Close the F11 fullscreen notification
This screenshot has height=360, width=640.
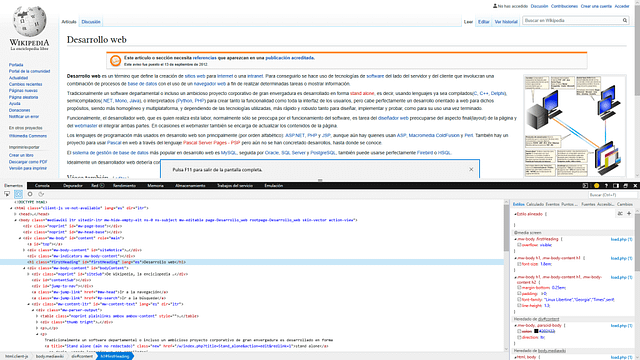pyautogui.click(x=471, y=169)
